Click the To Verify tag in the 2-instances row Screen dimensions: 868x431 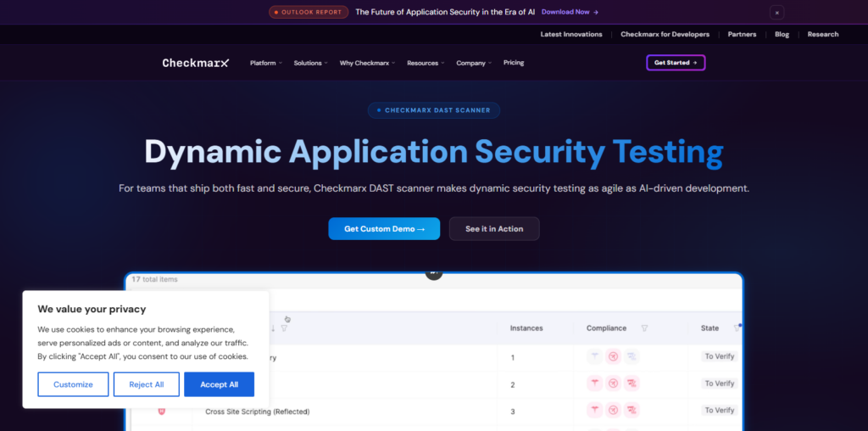720,383
